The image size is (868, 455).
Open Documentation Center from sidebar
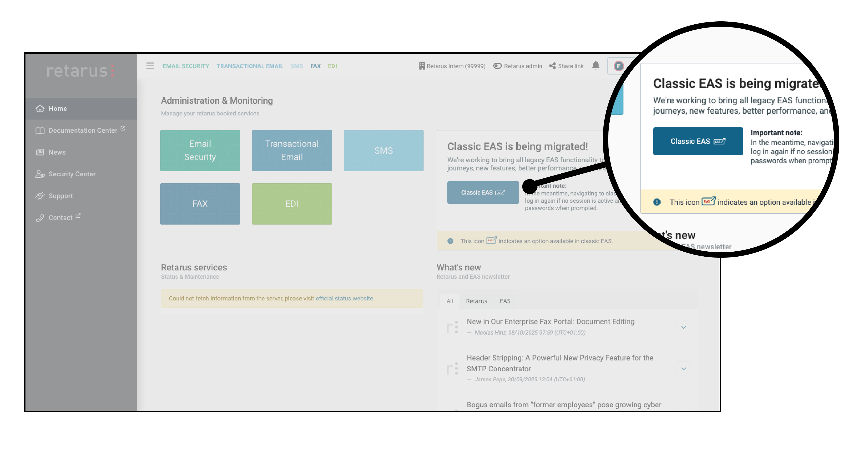click(x=83, y=130)
